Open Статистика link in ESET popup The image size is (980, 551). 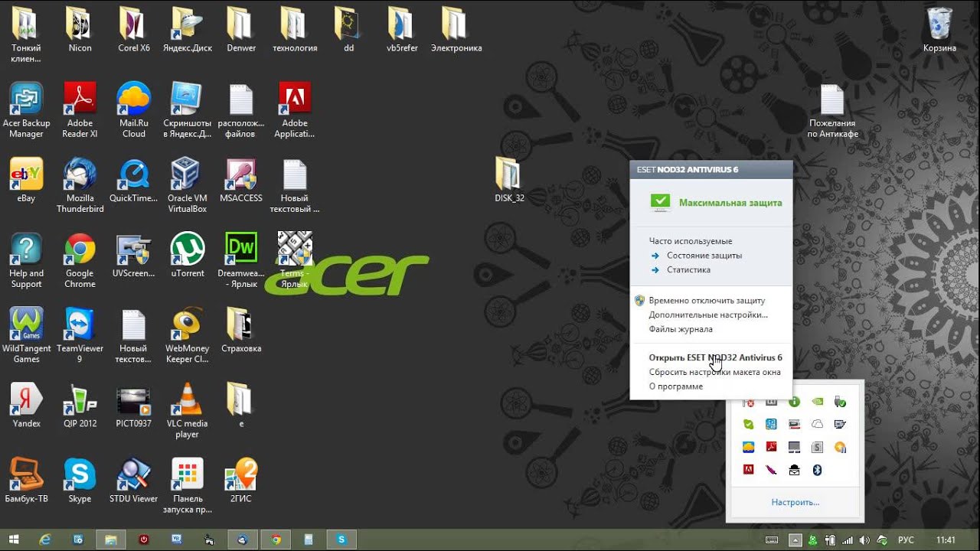point(688,269)
